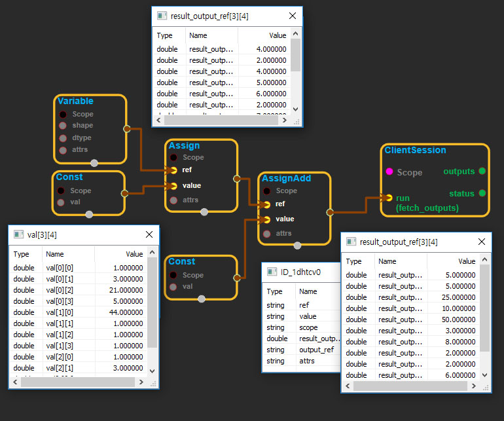Click the Assign node attrs port
The width and height of the screenshot is (504, 421).
click(173, 200)
